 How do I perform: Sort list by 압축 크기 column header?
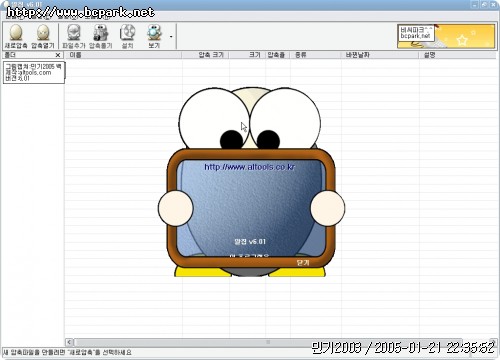(205, 55)
